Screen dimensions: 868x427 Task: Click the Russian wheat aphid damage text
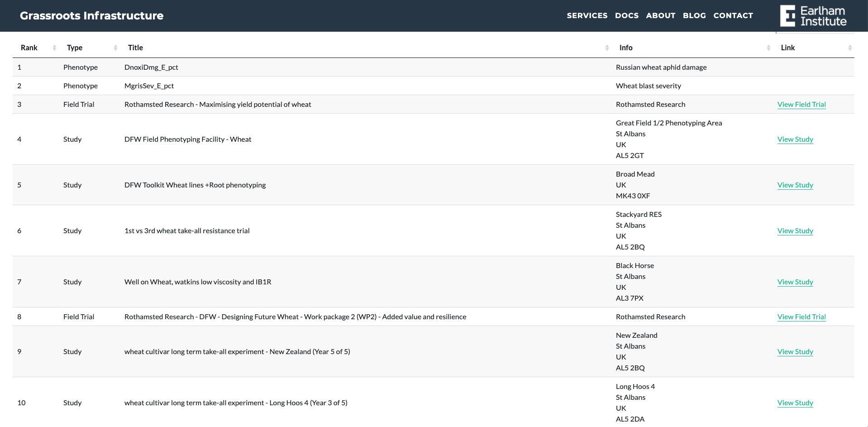pos(661,67)
